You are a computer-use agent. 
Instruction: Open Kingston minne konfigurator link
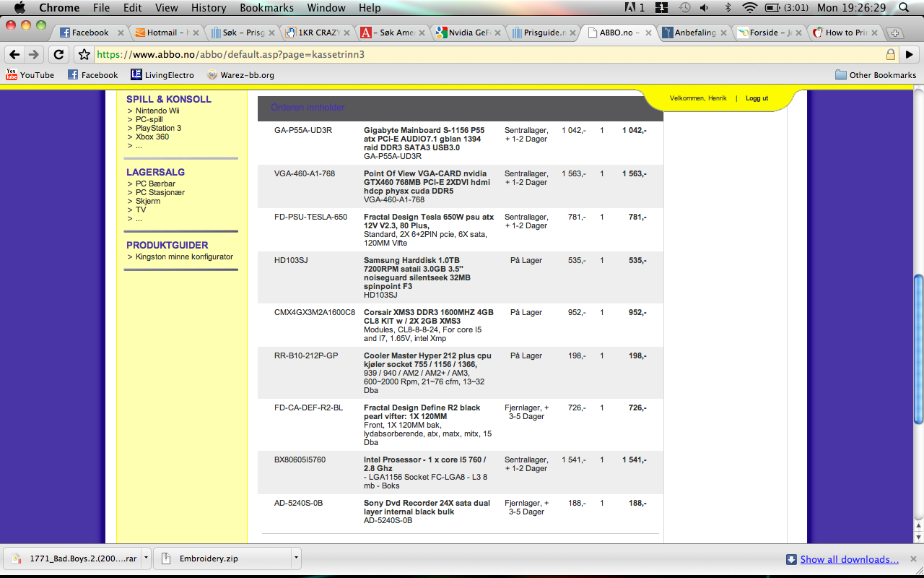(184, 256)
